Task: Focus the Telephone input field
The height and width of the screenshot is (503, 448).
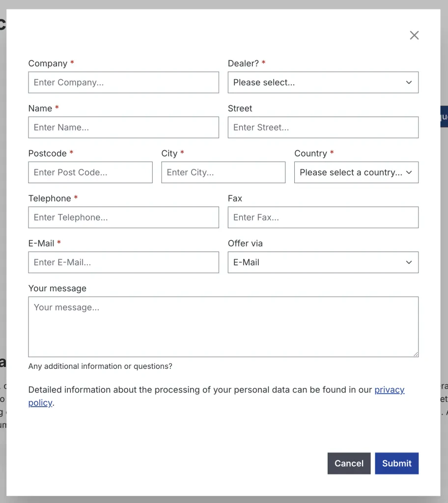Action: click(123, 217)
